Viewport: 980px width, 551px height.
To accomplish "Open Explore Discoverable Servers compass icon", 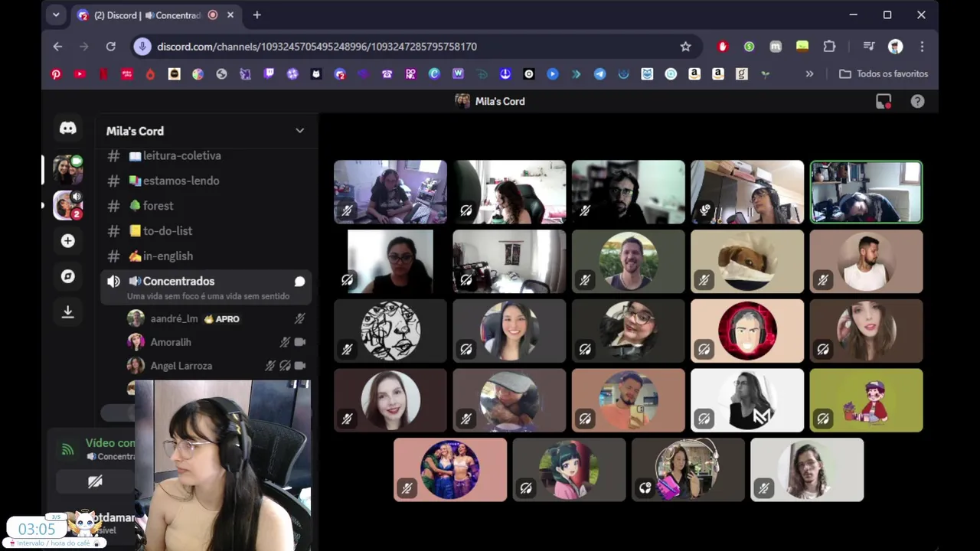I will pos(68,276).
